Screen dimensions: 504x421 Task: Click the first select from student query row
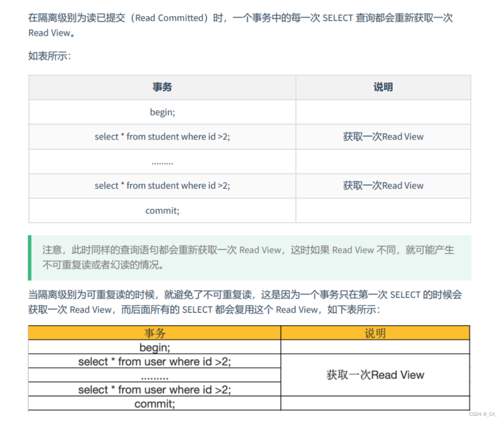(x=162, y=137)
